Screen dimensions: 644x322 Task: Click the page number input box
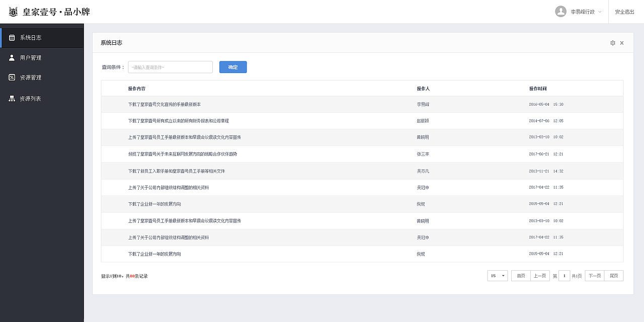(x=564, y=276)
